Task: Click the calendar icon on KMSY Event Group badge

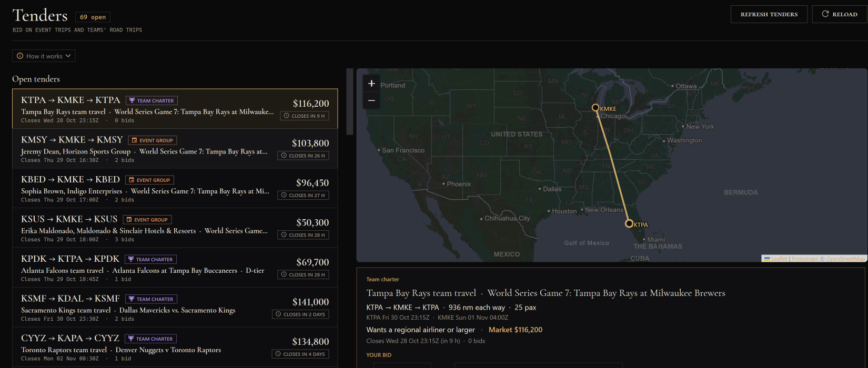Action: point(135,140)
